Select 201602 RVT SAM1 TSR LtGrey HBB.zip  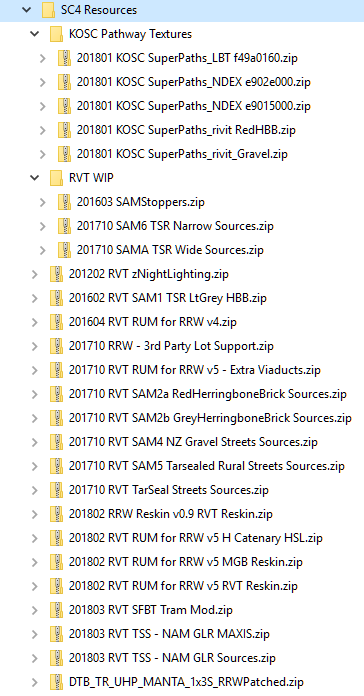click(167, 298)
